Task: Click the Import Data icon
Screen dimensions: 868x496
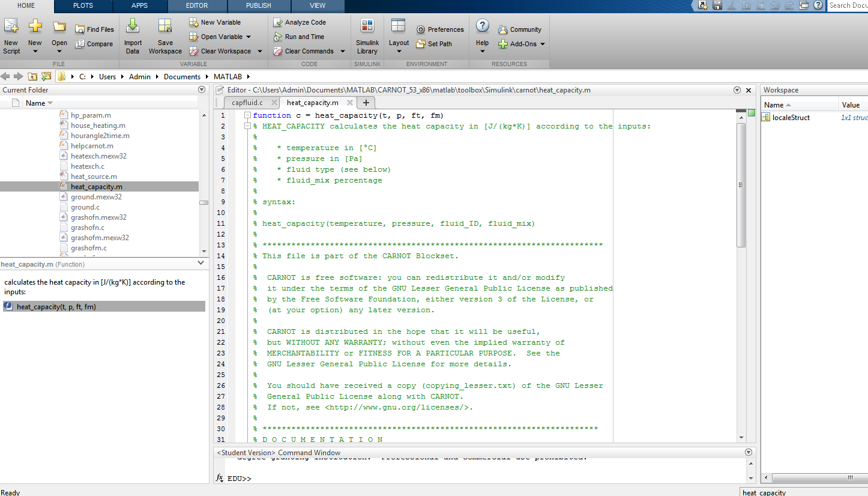Action: 133,27
